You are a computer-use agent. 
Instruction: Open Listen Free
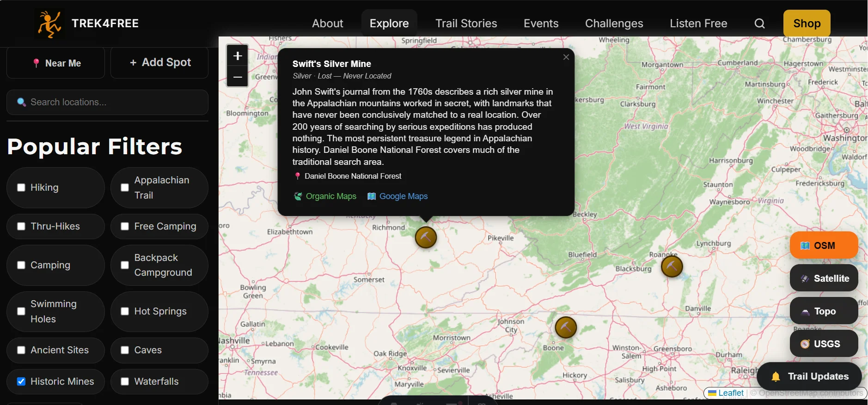(x=698, y=24)
